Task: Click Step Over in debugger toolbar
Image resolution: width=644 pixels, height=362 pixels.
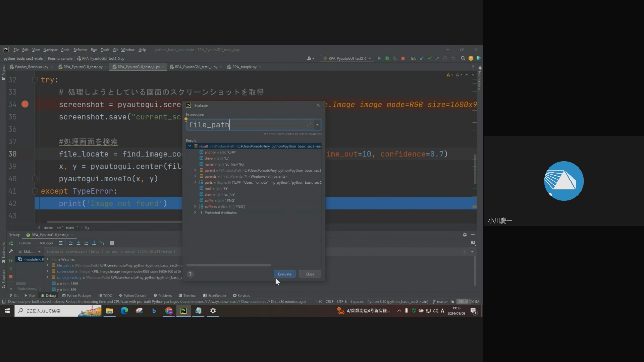Action: click(70, 243)
